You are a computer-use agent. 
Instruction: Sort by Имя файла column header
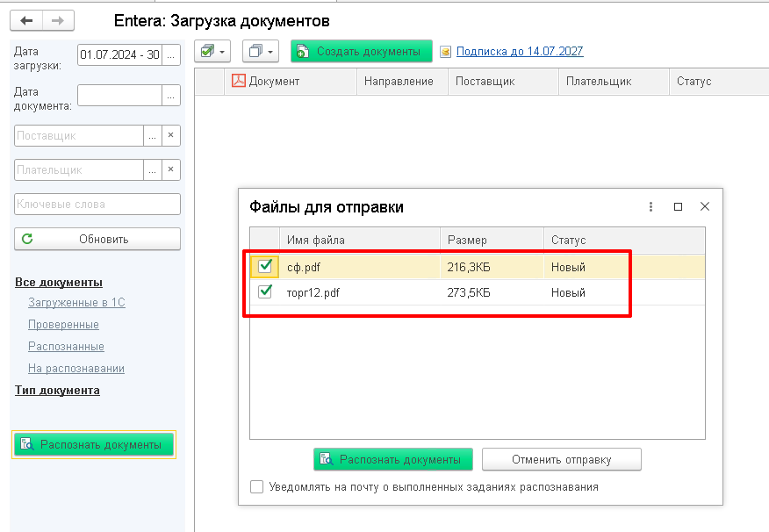(360, 241)
